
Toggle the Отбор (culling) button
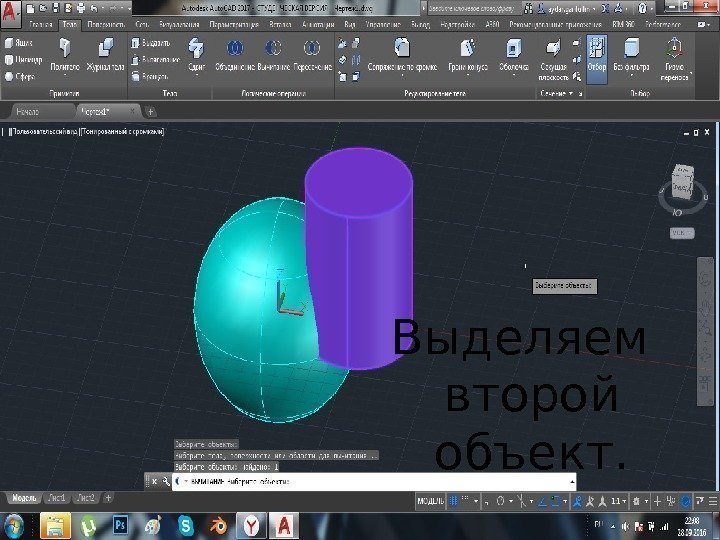click(x=596, y=59)
